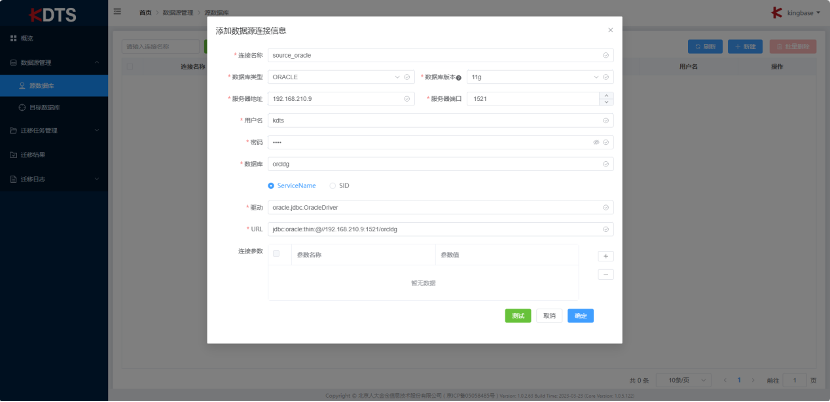The image size is (830, 402).
Task: Click into the 连接名称 source_oracle field
Action: coord(440,55)
